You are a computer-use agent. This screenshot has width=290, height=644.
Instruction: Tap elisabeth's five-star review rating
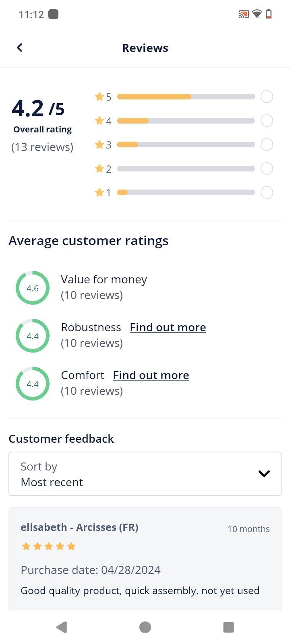coord(48,546)
